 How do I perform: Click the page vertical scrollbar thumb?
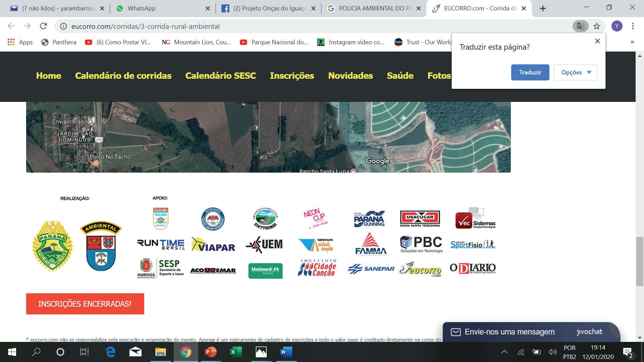pos(639,261)
